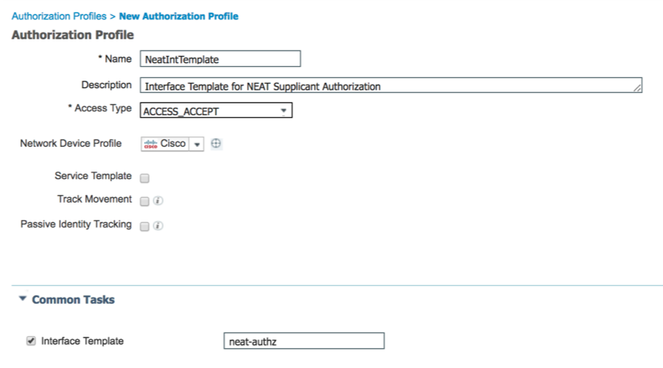Image resolution: width=663 pixels, height=368 pixels.
Task: Click the info icon next to Passive Identity Tracking
Action: tap(158, 226)
